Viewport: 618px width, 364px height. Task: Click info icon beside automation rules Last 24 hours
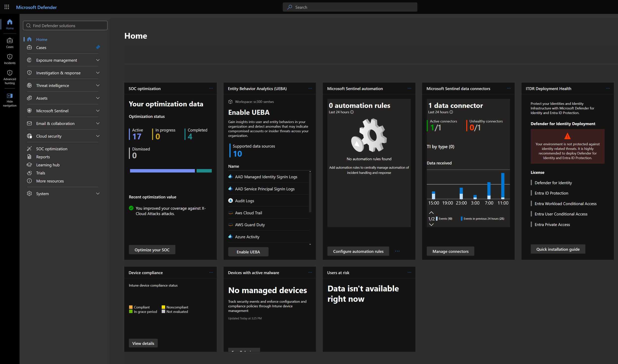point(352,112)
